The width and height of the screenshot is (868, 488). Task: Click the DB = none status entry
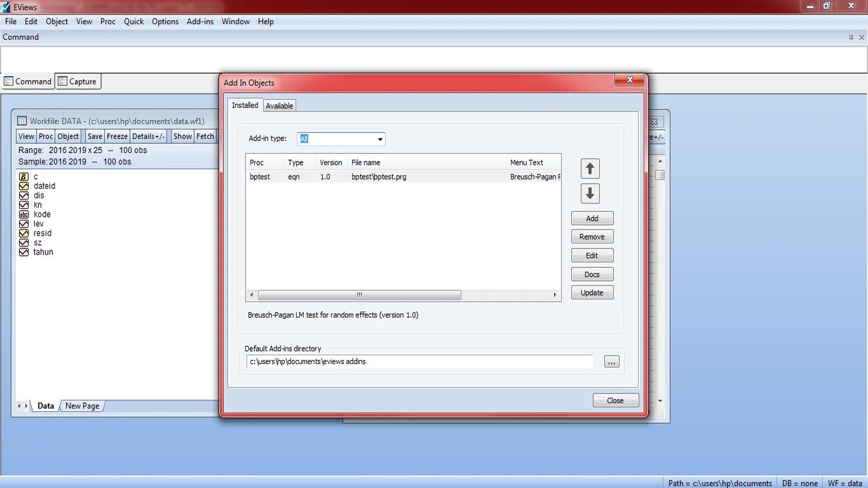[x=800, y=483]
